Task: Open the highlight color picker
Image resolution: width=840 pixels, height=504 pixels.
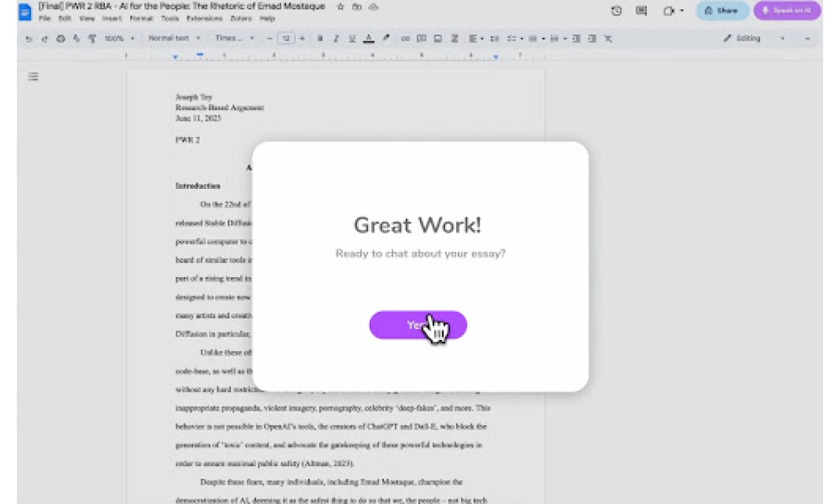Action: pyautogui.click(x=386, y=39)
